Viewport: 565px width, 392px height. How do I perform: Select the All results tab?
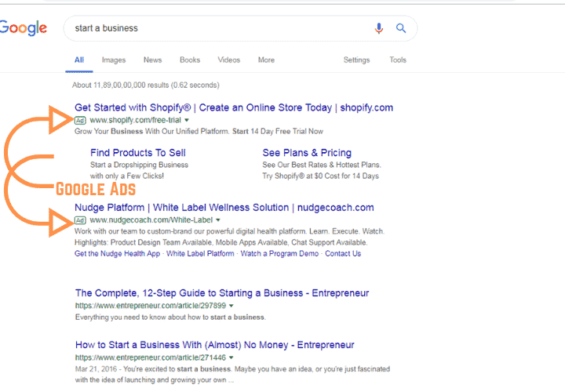tap(79, 60)
